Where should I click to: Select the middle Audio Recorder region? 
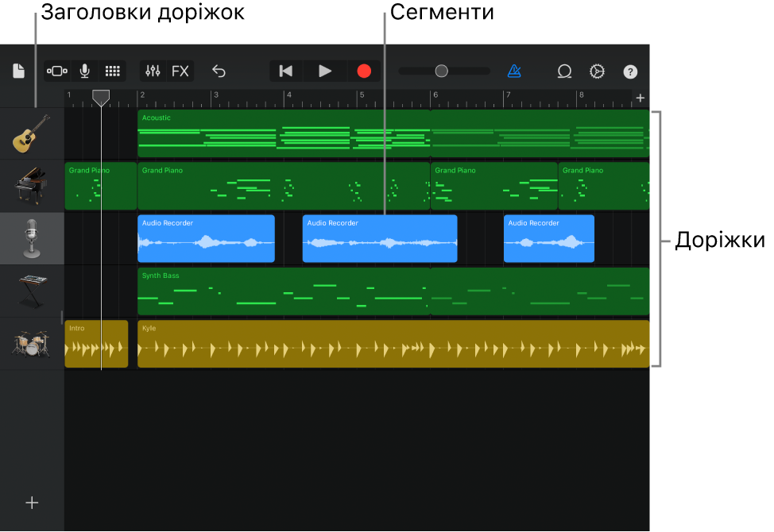[x=380, y=239]
